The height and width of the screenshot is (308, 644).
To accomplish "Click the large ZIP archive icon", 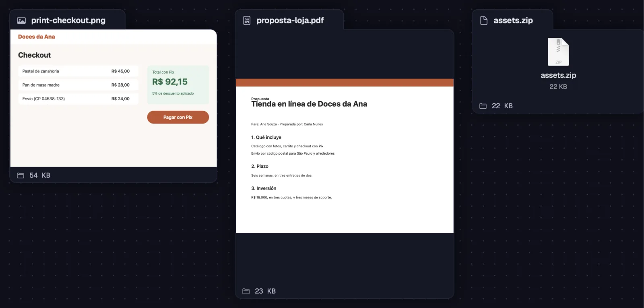I will (x=558, y=52).
